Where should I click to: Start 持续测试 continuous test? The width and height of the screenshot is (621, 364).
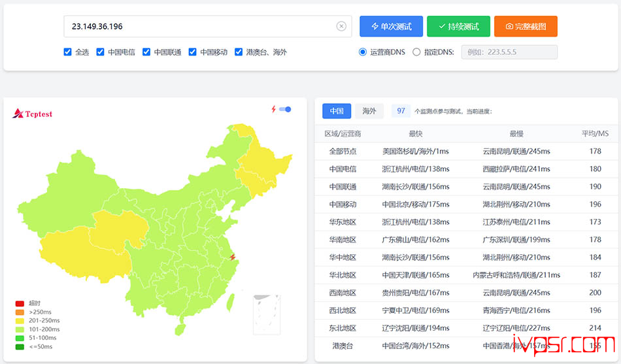pos(458,26)
